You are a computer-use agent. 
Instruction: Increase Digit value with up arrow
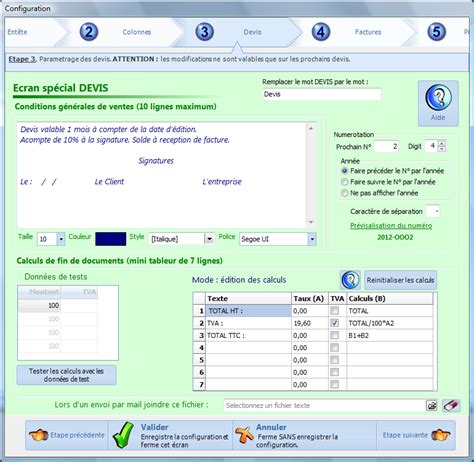pos(442,144)
